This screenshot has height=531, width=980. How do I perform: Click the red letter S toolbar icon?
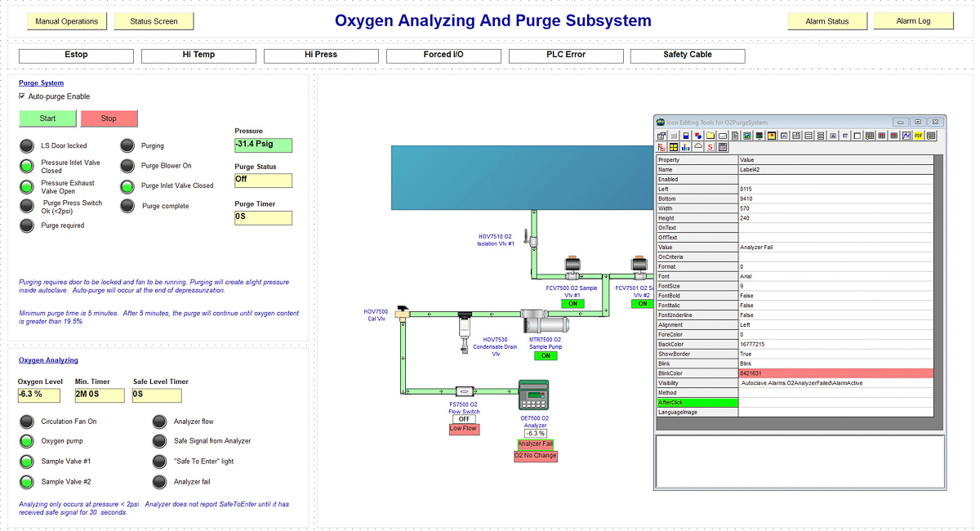(710, 147)
